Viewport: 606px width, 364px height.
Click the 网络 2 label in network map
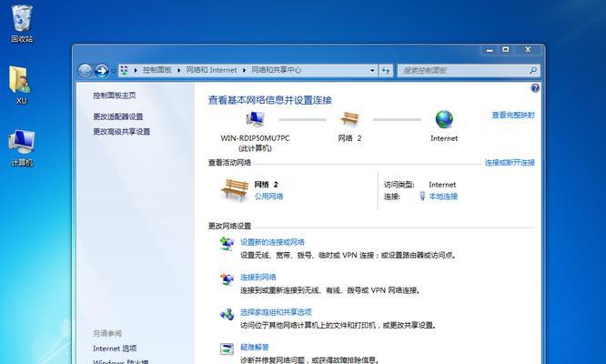point(349,138)
